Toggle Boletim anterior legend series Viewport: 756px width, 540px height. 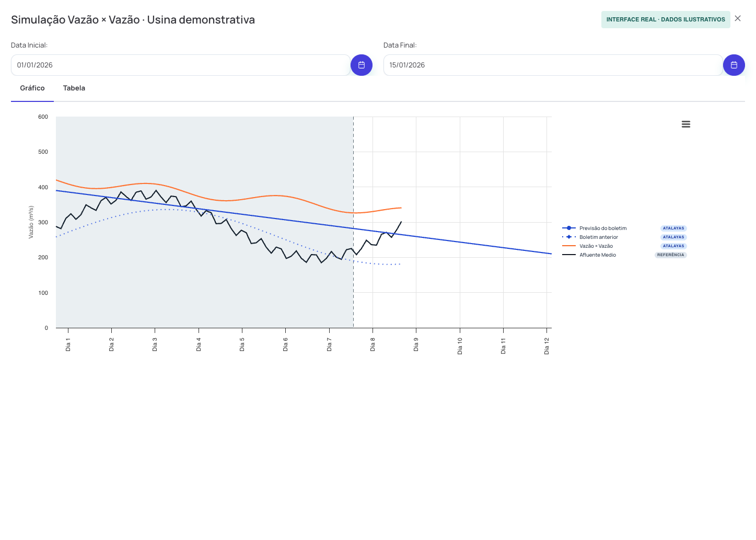[x=599, y=237]
